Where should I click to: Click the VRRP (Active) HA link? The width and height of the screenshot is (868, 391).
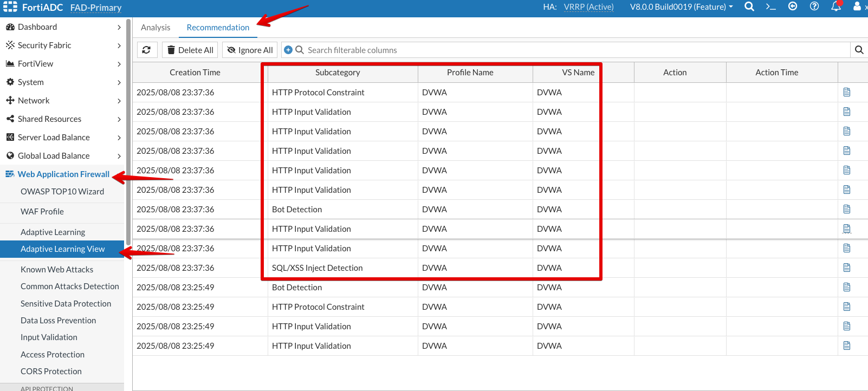588,7
